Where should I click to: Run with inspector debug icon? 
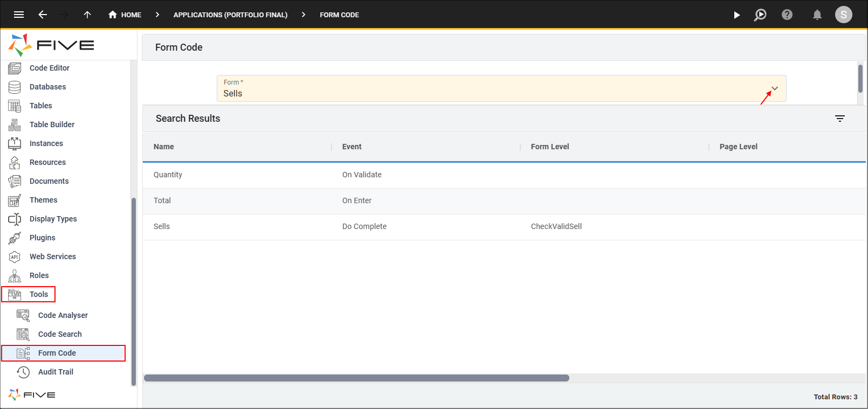coord(760,15)
